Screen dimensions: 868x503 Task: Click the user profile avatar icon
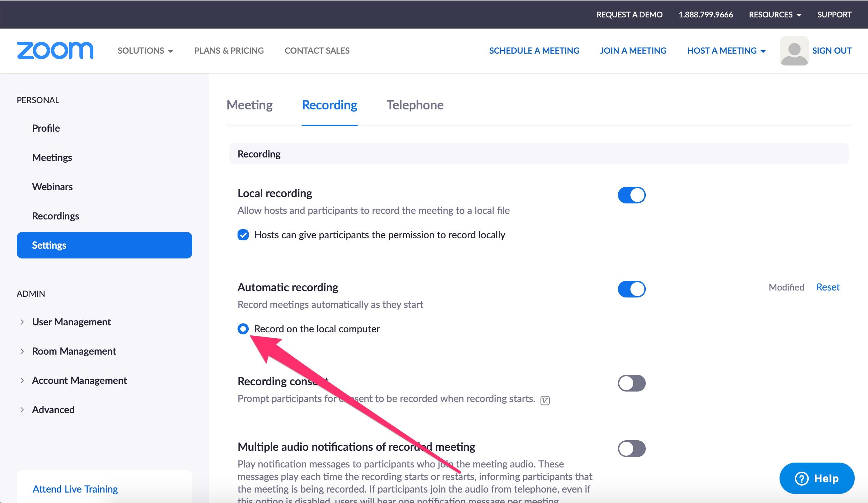[x=792, y=50]
